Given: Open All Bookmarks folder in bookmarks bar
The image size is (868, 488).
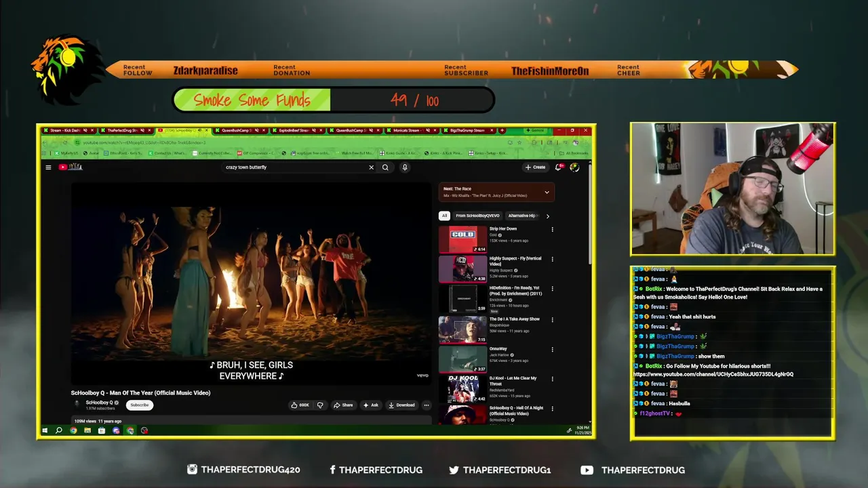Looking at the screenshot, I should pyautogui.click(x=574, y=153).
